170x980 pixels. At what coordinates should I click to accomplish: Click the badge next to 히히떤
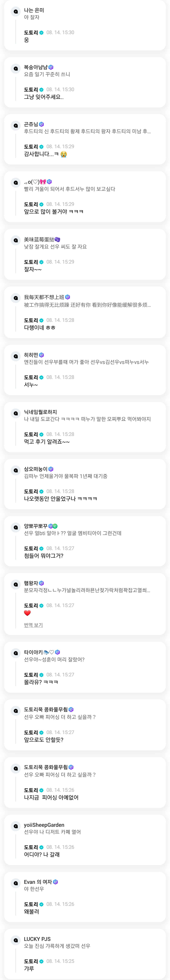pyautogui.click(x=42, y=355)
